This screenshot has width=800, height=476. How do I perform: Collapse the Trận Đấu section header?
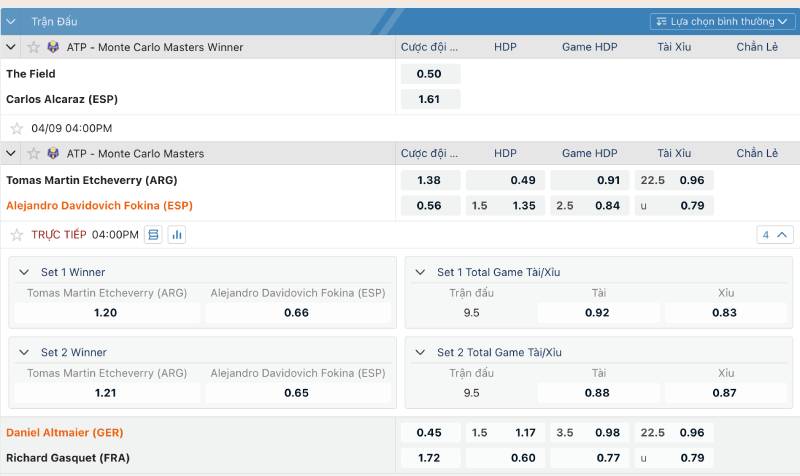[x=11, y=21]
